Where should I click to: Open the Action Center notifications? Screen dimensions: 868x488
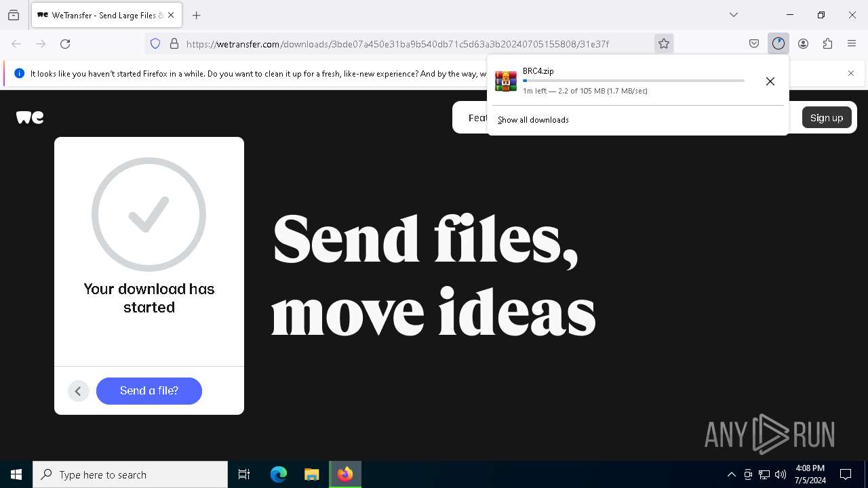tap(846, 474)
